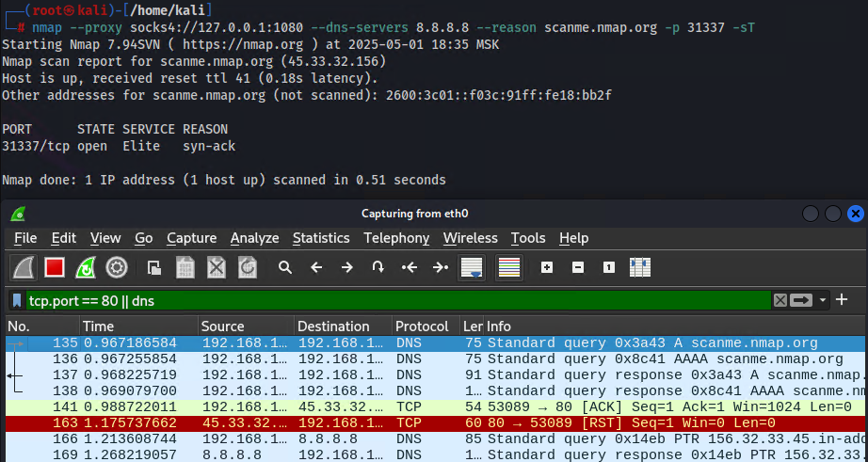
Task: Open capture options gear icon
Action: (x=116, y=267)
